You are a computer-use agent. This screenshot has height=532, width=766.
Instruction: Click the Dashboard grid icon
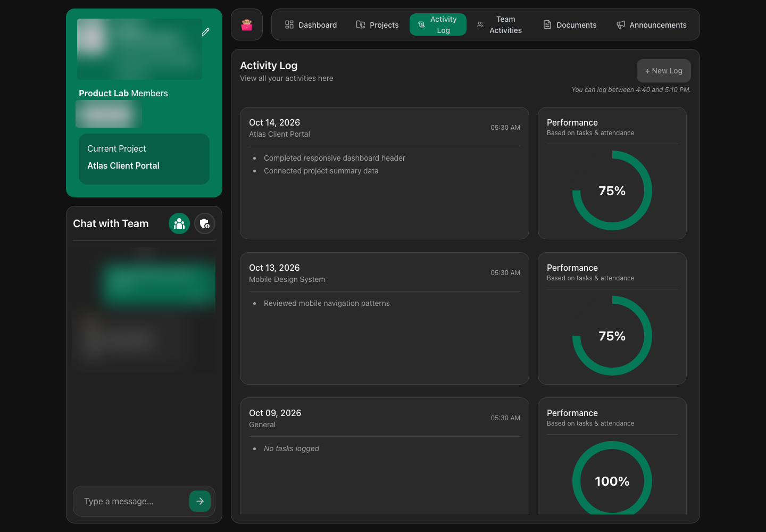click(x=289, y=24)
